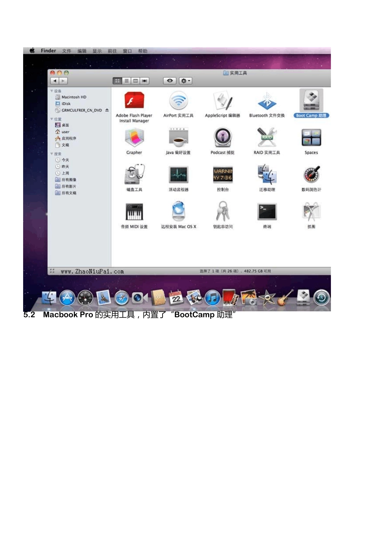Go back in Finder window
Screen dimensions: 392x555
(54, 81)
